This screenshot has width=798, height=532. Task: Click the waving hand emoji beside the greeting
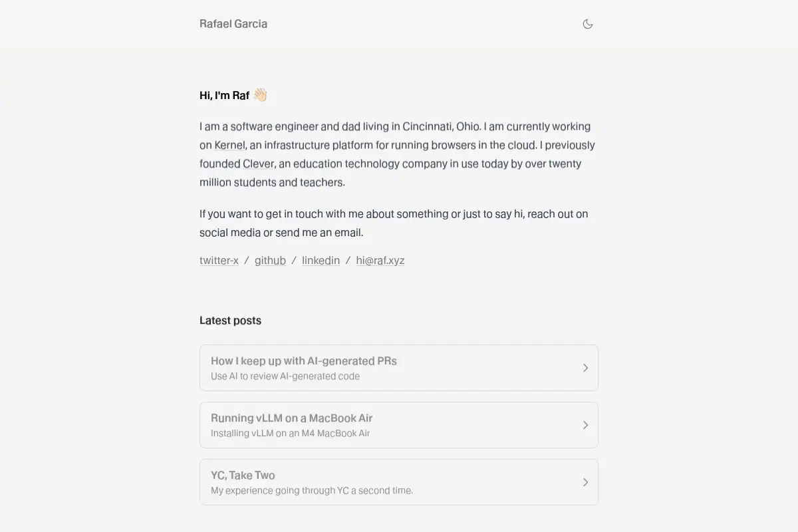click(x=260, y=95)
